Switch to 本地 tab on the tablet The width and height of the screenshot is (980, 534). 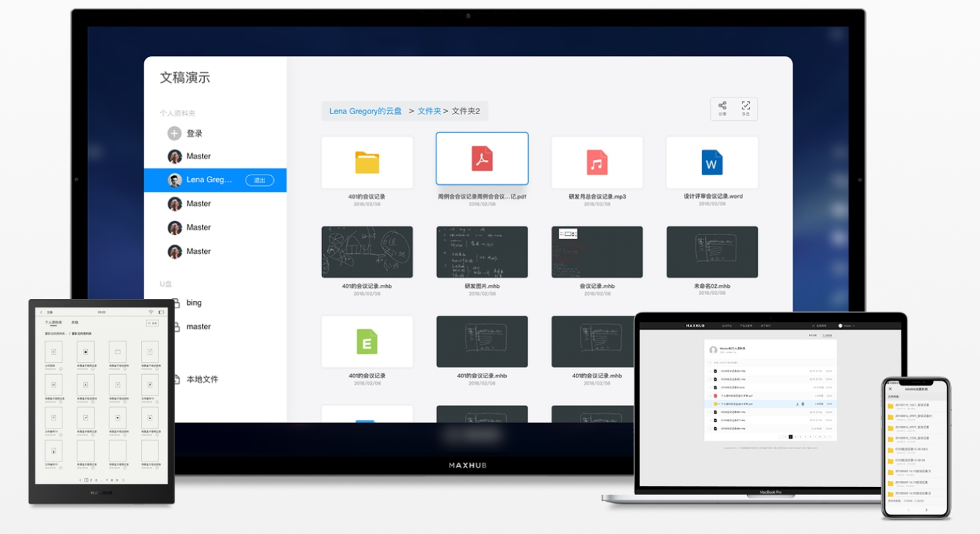tap(75, 322)
